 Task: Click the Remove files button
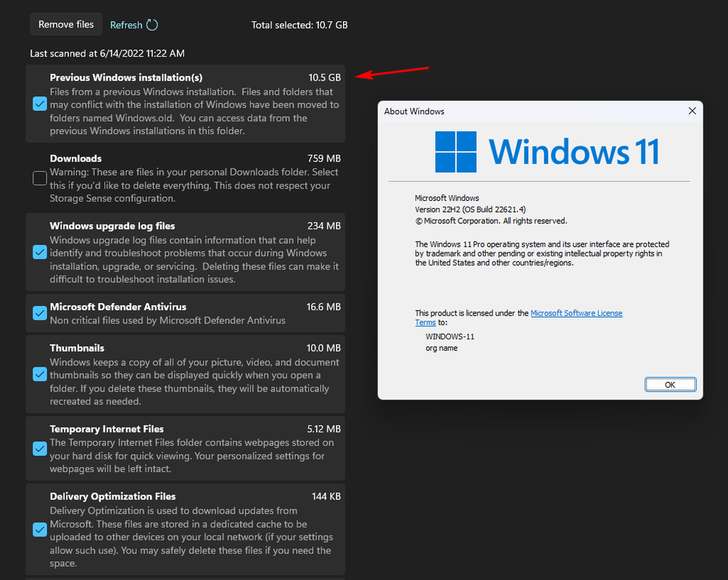[66, 25]
